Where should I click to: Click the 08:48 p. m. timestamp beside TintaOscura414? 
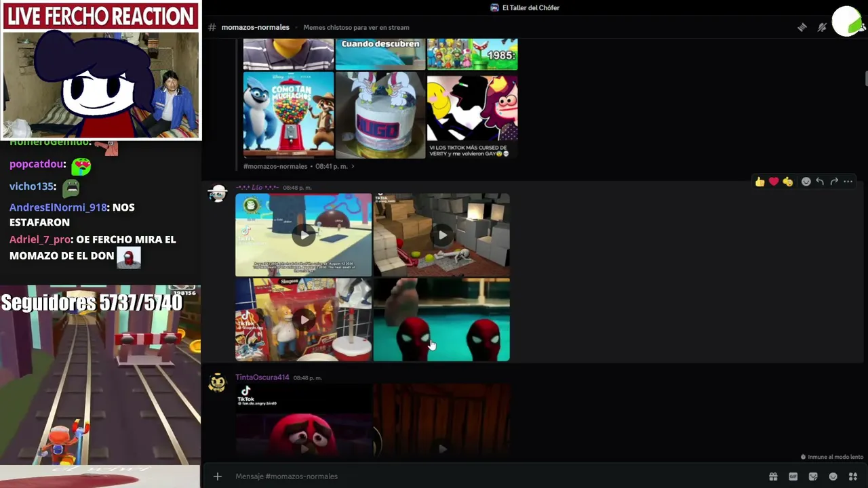(308, 378)
